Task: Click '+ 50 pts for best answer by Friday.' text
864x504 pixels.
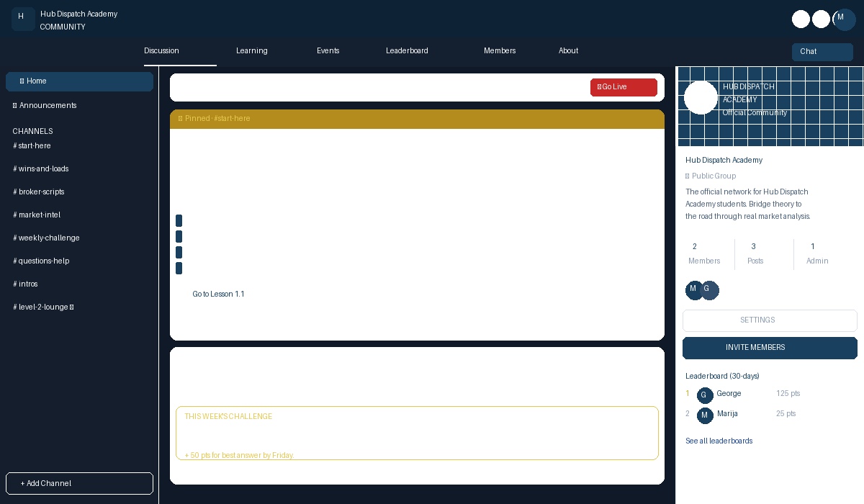Action: (x=239, y=455)
